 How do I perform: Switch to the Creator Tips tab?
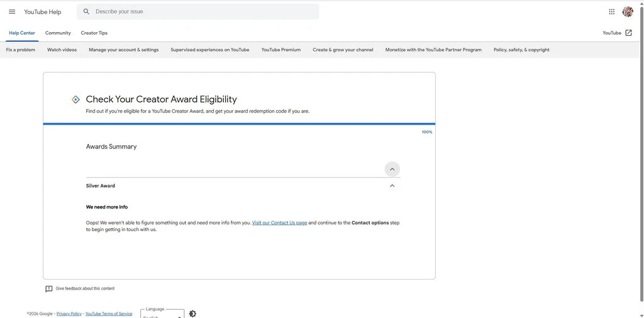(x=94, y=33)
